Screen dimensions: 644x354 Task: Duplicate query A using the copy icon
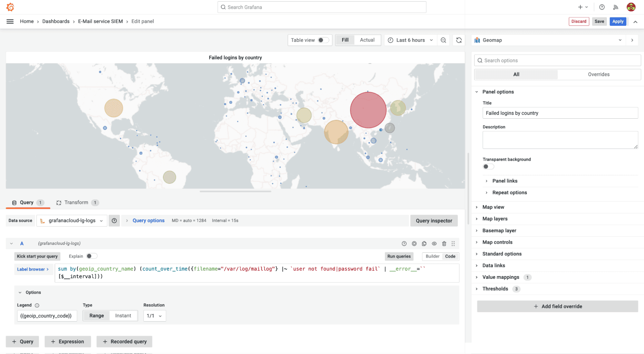[424, 243]
